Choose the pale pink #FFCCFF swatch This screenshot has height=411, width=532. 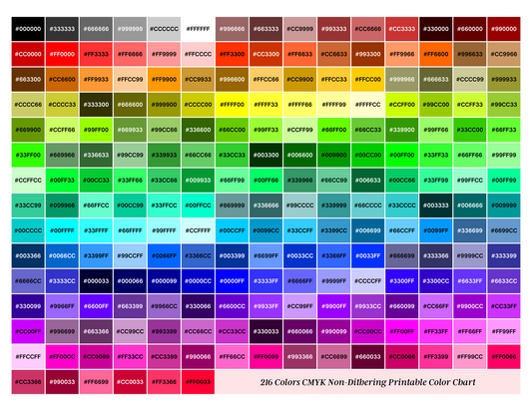click(28, 357)
